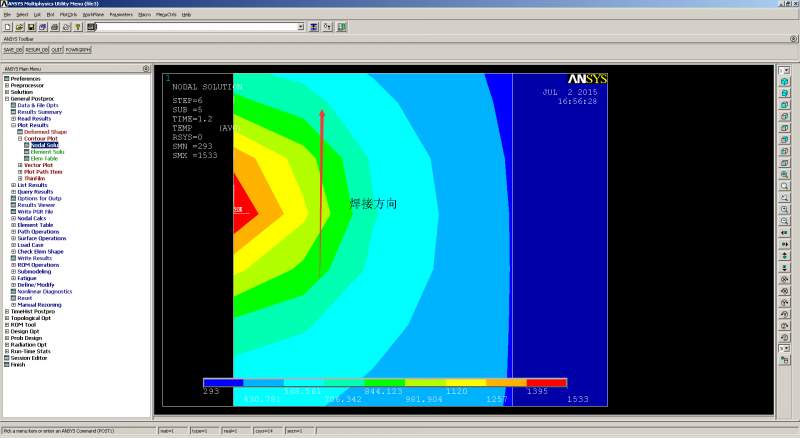This screenshot has width=800, height=438.
Task: Click the Save Analysis floppy disk icon
Action: click(x=31, y=27)
